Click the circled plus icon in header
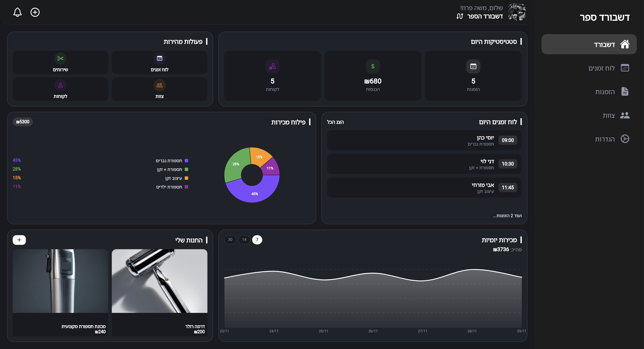 [x=35, y=12]
